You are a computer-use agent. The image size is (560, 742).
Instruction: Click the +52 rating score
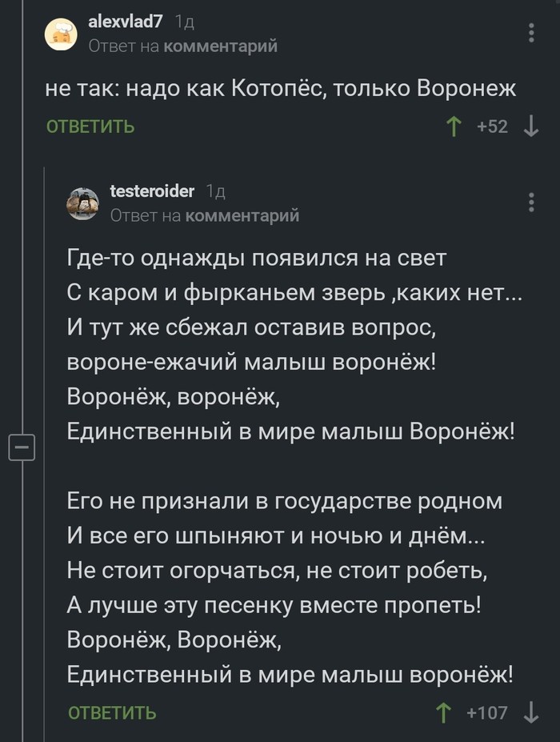[492, 126]
